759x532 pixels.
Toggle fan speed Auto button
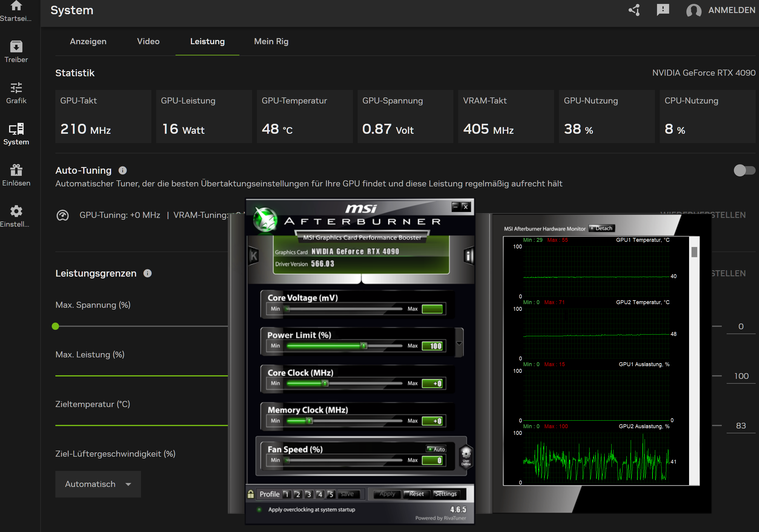436,449
